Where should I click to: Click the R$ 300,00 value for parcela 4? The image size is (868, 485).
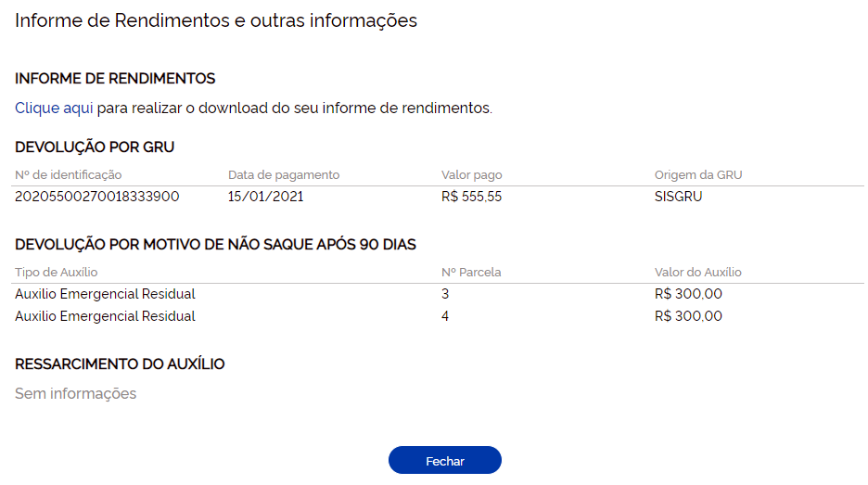pos(688,316)
